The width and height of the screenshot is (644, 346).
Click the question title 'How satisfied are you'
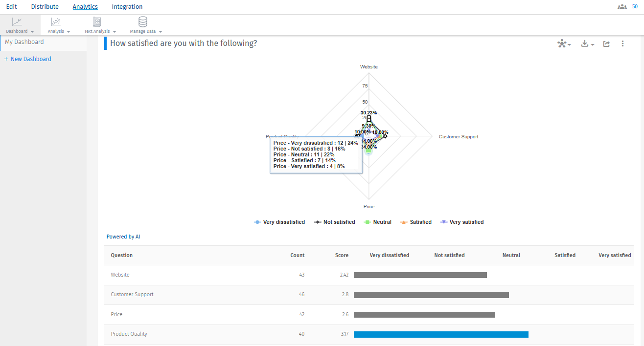tap(184, 43)
